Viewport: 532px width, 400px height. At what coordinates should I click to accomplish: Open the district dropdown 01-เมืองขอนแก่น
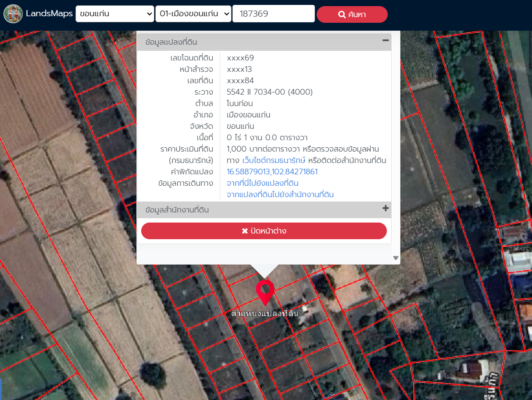[193, 14]
